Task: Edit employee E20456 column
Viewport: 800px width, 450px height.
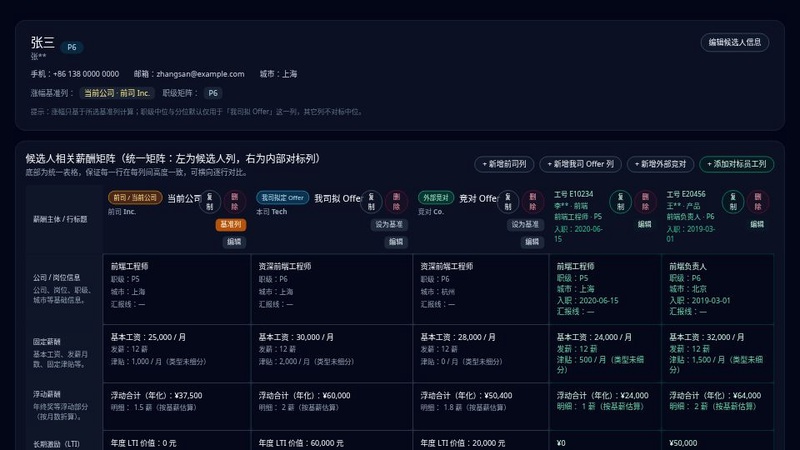Action: pyautogui.click(x=757, y=224)
